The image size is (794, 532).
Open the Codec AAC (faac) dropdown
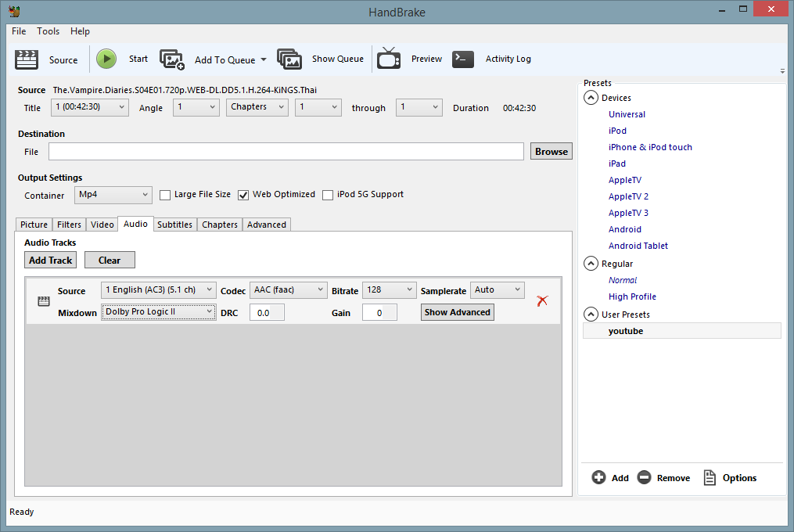[288, 290]
